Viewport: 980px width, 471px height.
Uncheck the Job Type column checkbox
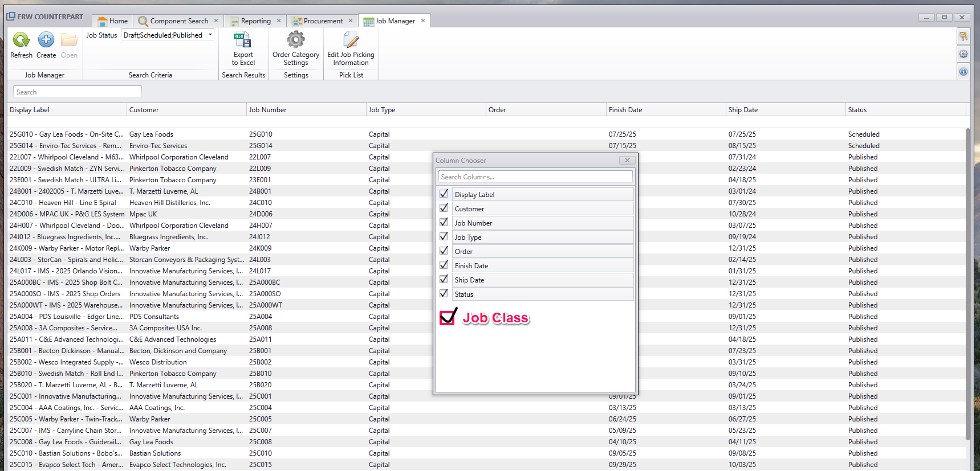click(444, 237)
